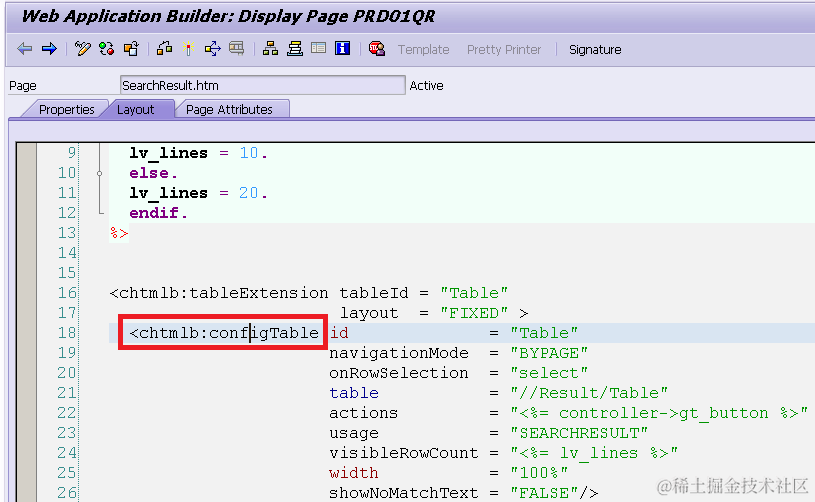Click the Test/Execute arrow icon
Screen dimensions: 815x502
[x=212, y=49]
